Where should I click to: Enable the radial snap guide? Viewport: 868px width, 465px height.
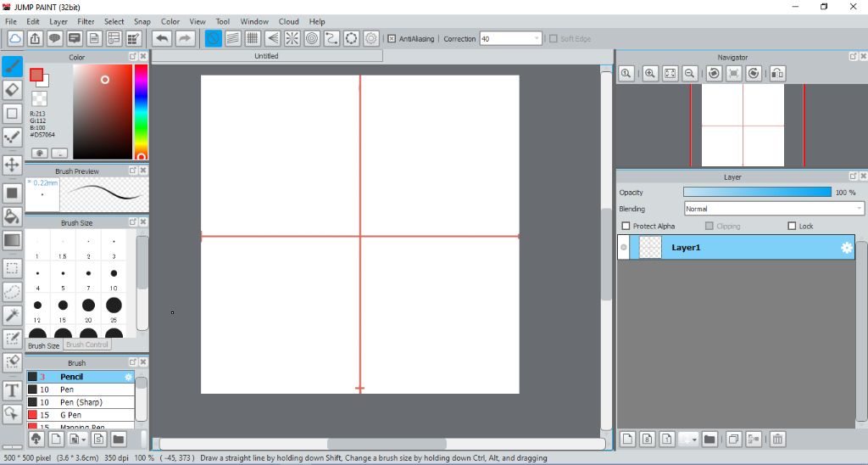point(292,38)
